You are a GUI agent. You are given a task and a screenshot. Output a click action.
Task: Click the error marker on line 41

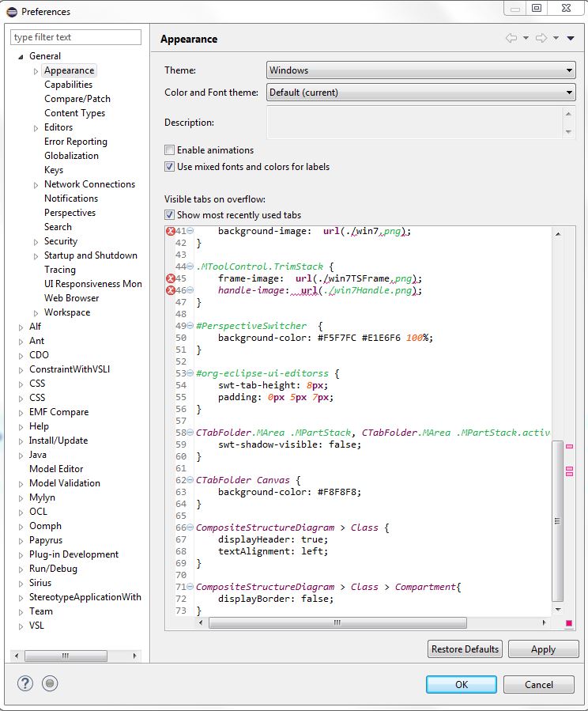coord(171,231)
